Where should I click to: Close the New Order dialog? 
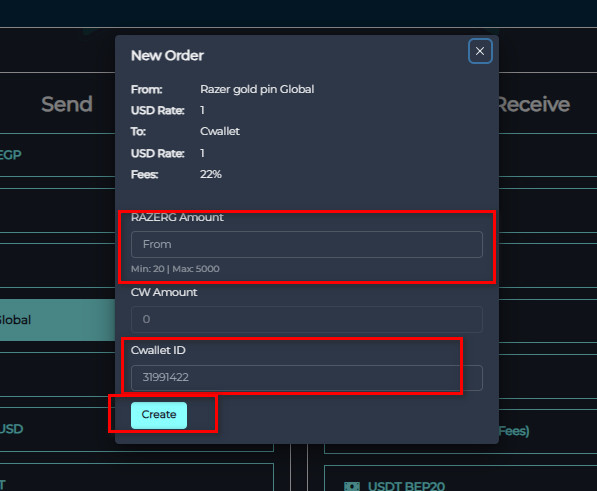tap(480, 51)
